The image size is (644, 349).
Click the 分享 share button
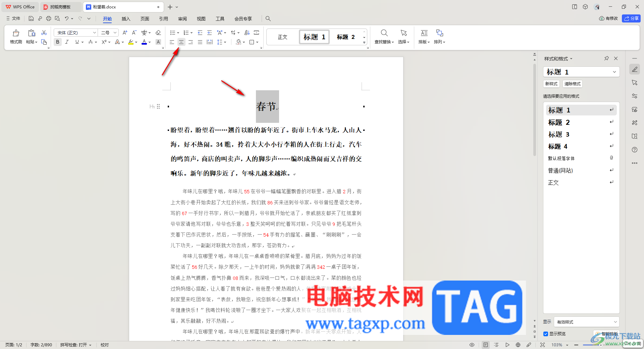[x=631, y=18]
